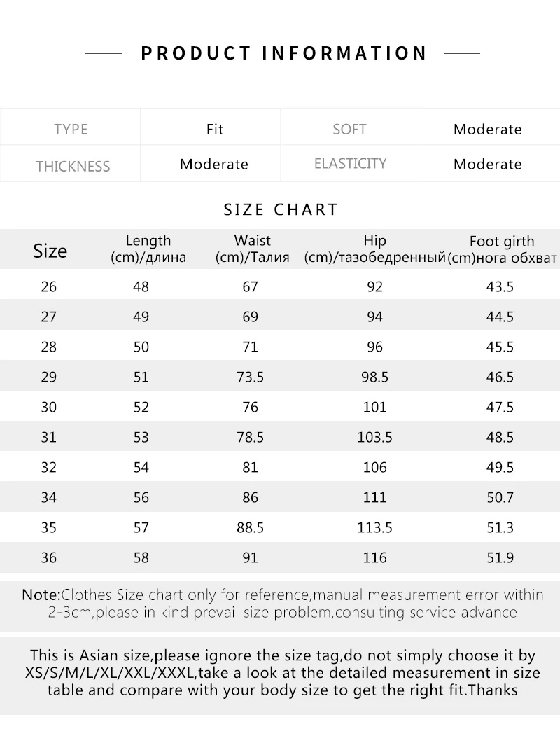Click the ELASTICITY label cell
The height and width of the screenshot is (743, 560).
tap(350, 164)
